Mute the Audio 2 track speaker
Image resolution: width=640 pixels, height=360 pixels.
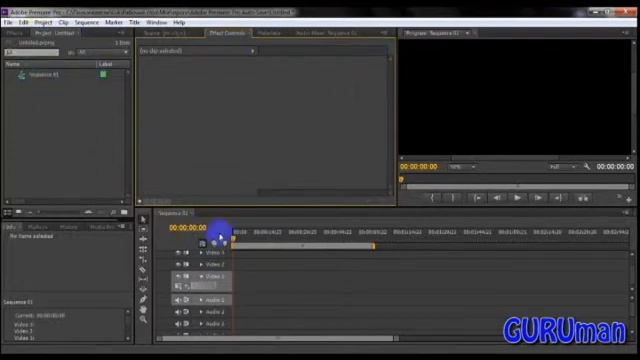(178, 312)
